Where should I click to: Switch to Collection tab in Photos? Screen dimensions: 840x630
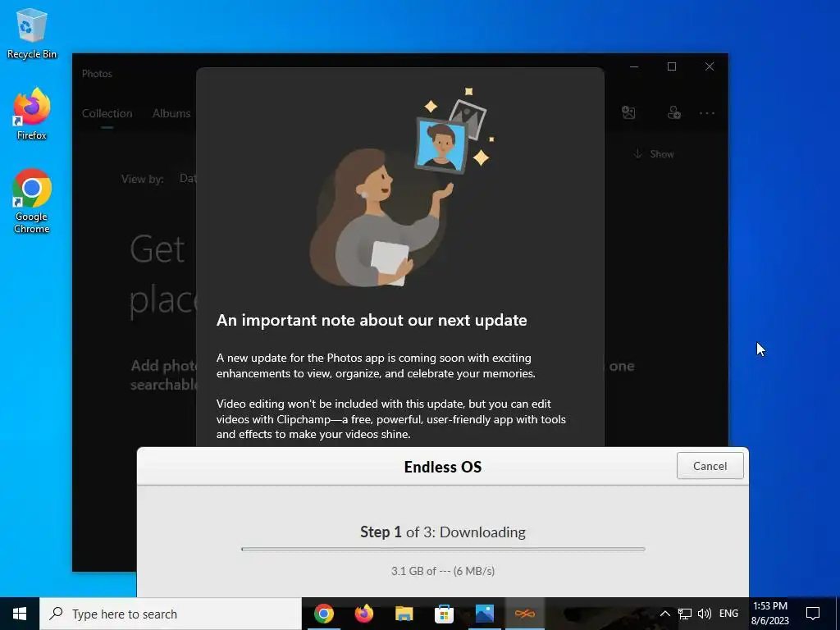coord(107,113)
